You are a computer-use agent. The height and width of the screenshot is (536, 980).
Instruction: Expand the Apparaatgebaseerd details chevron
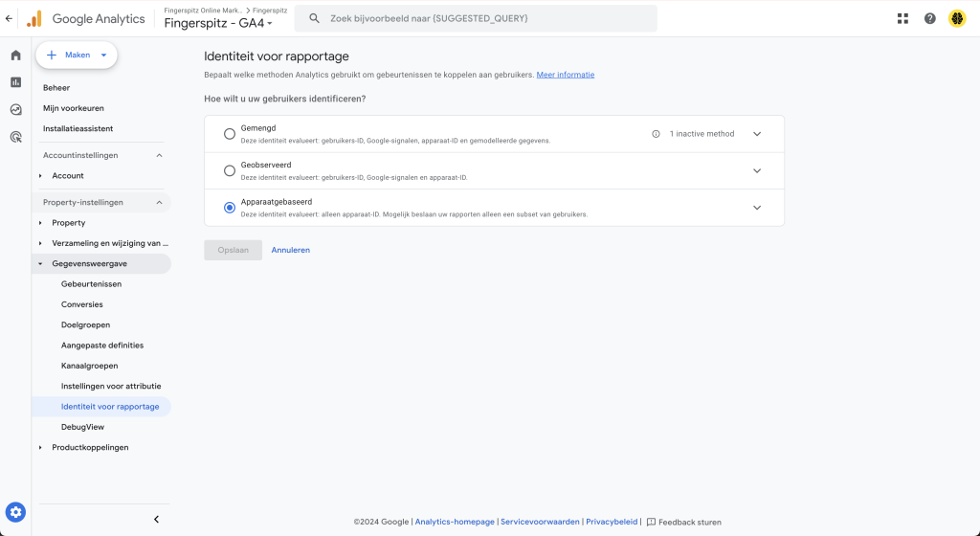(x=757, y=208)
